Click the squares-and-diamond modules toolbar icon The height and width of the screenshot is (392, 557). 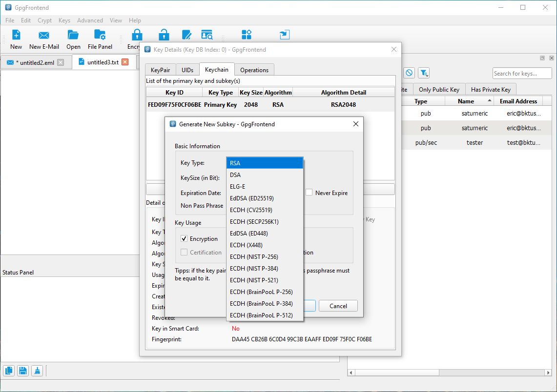(247, 35)
